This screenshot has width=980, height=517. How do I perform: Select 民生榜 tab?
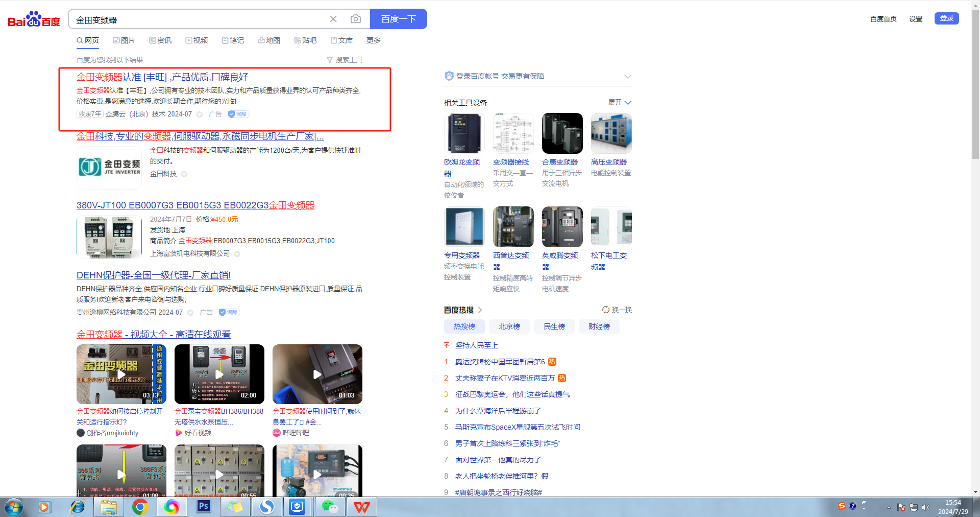click(554, 326)
